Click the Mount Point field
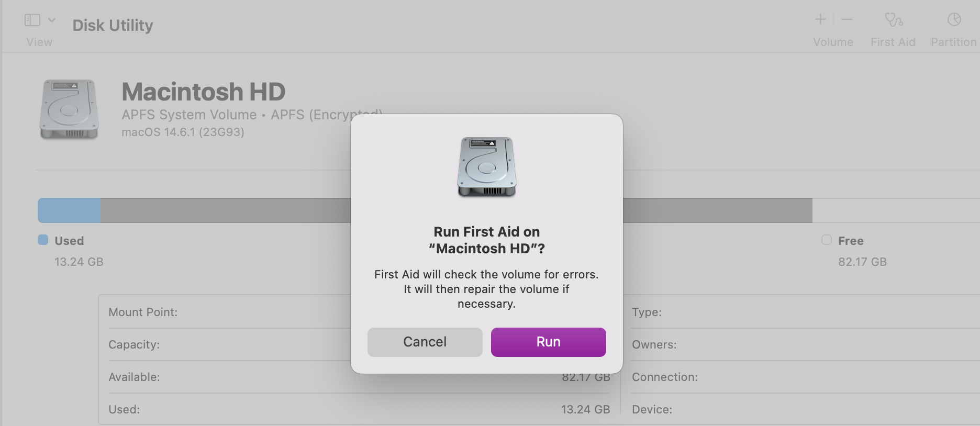 [x=143, y=312]
